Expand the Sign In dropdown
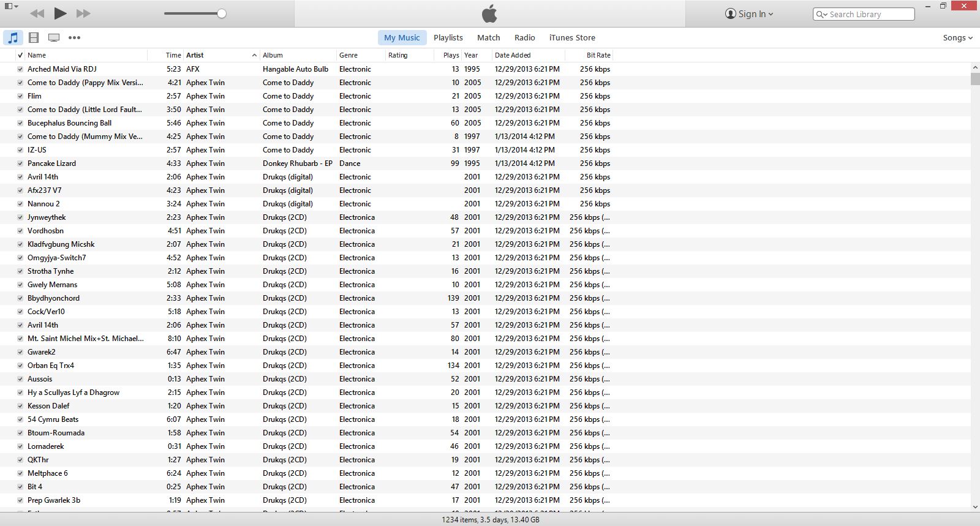The image size is (980, 526). tap(749, 14)
